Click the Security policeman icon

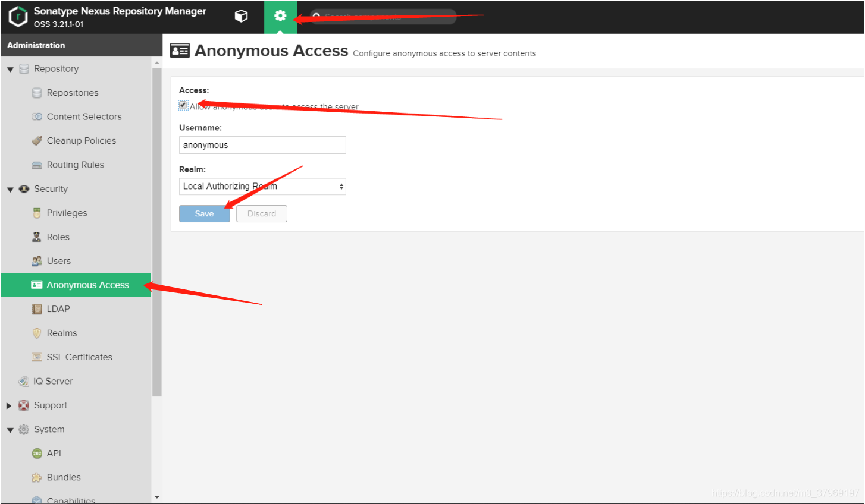[24, 189]
